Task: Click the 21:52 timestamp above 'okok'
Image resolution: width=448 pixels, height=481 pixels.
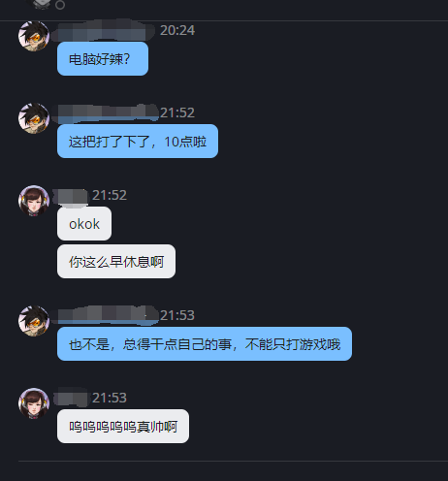Action: coord(110,195)
